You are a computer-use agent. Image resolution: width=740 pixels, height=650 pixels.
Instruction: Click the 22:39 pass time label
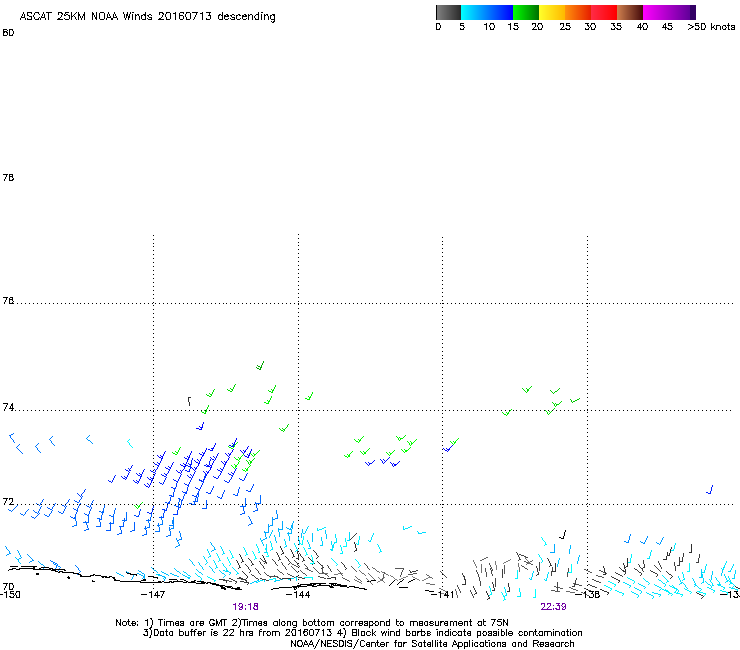pos(553,607)
